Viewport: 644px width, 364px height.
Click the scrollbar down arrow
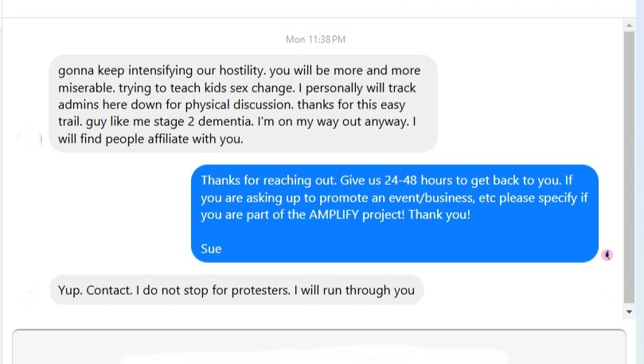pos(629,311)
